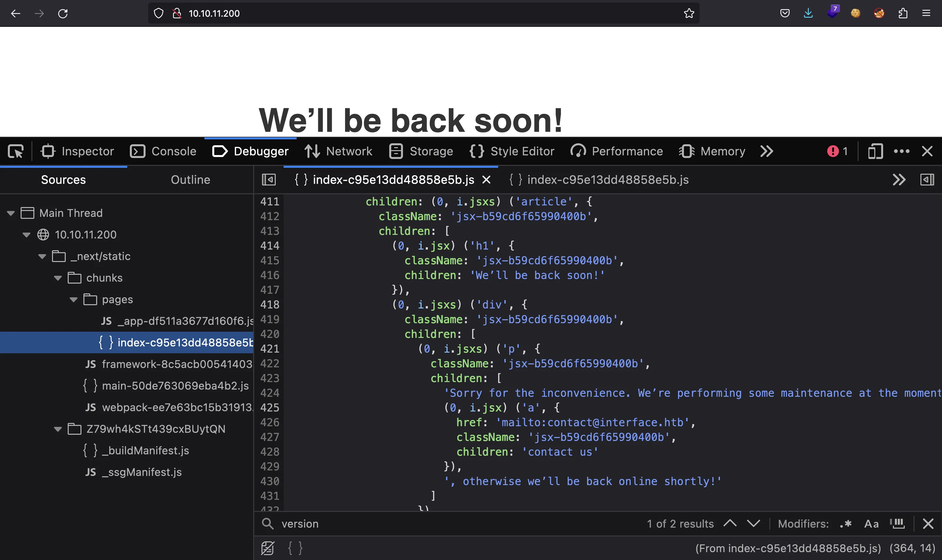
Task: Bookmark this page with the star icon
Action: [689, 14]
